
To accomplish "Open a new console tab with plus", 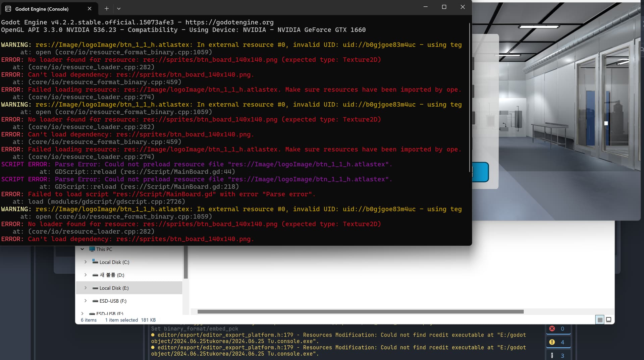I will pyautogui.click(x=106, y=9).
